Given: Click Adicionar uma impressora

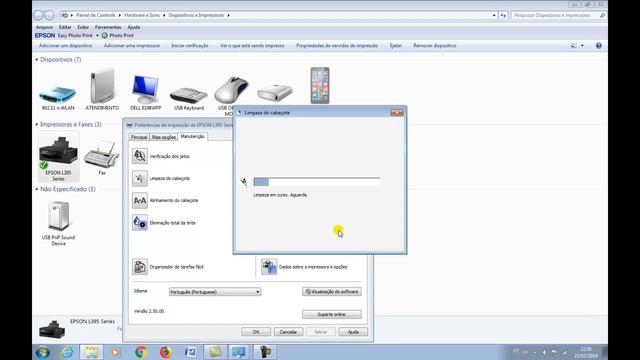Looking at the screenshot, I should 132,46.
